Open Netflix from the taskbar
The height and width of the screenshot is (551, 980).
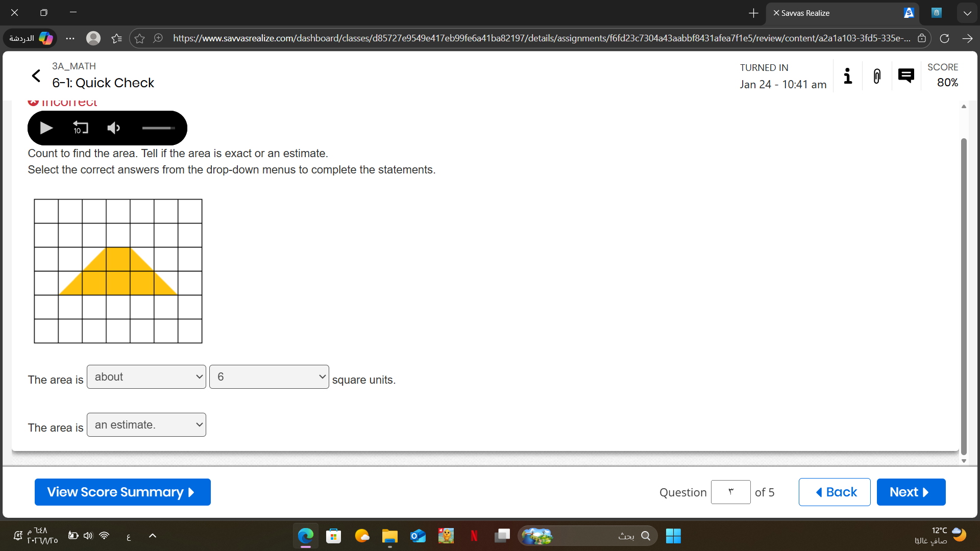pyautogui.click(x=474, y=536)
